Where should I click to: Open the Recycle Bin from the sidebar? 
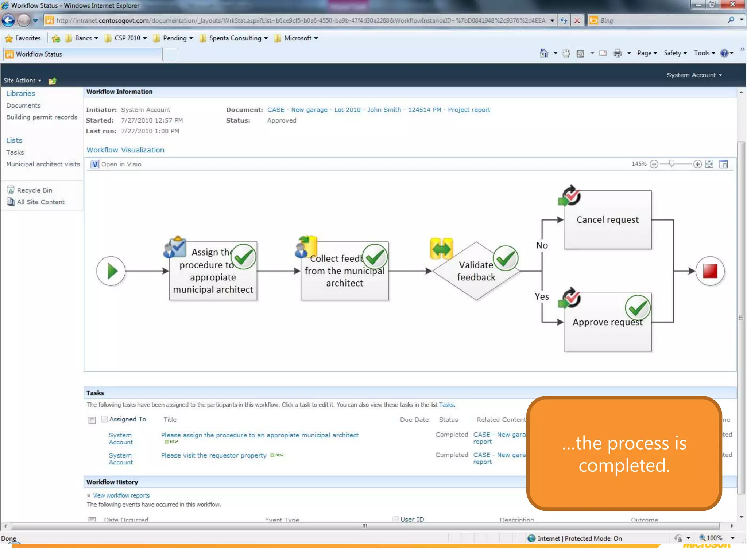coord(34,190)
